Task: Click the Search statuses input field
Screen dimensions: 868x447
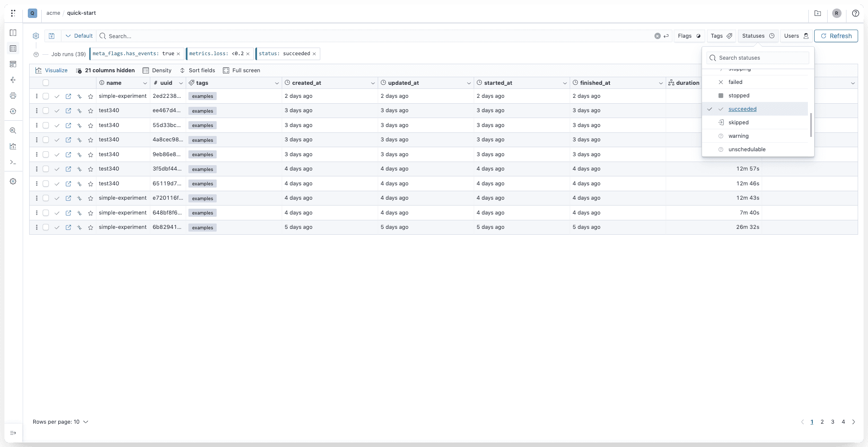Action: (x=758, y=57)
